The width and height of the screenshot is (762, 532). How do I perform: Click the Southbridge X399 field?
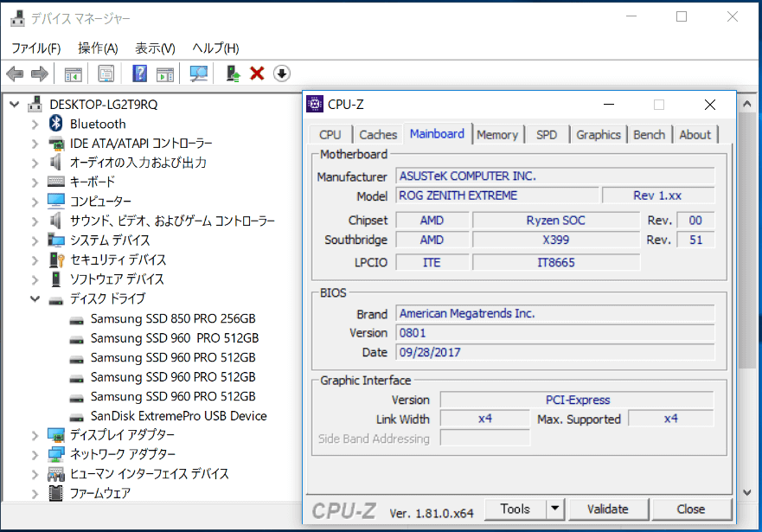556,240
